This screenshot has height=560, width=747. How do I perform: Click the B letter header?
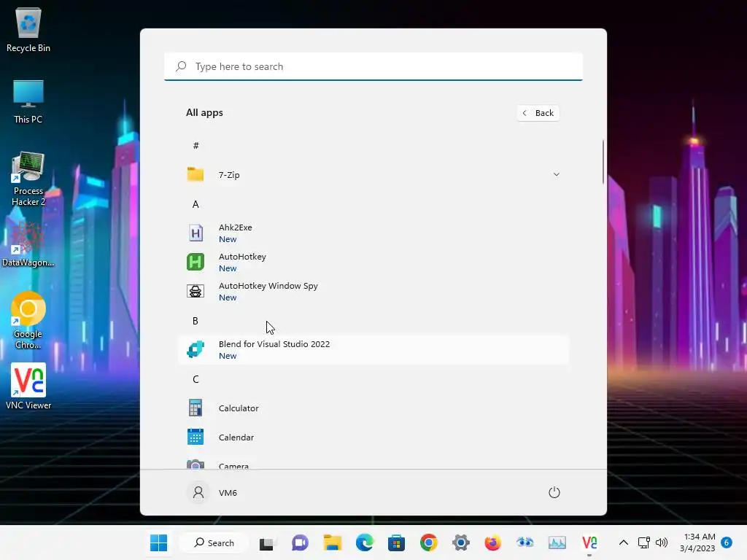(196, 321)
